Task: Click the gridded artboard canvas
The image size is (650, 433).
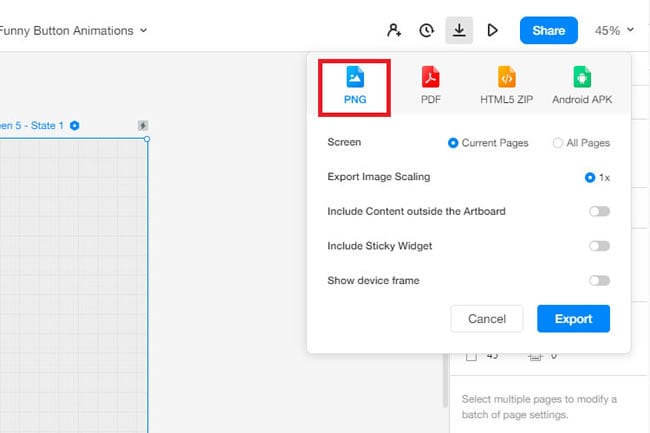Action: 73,286
